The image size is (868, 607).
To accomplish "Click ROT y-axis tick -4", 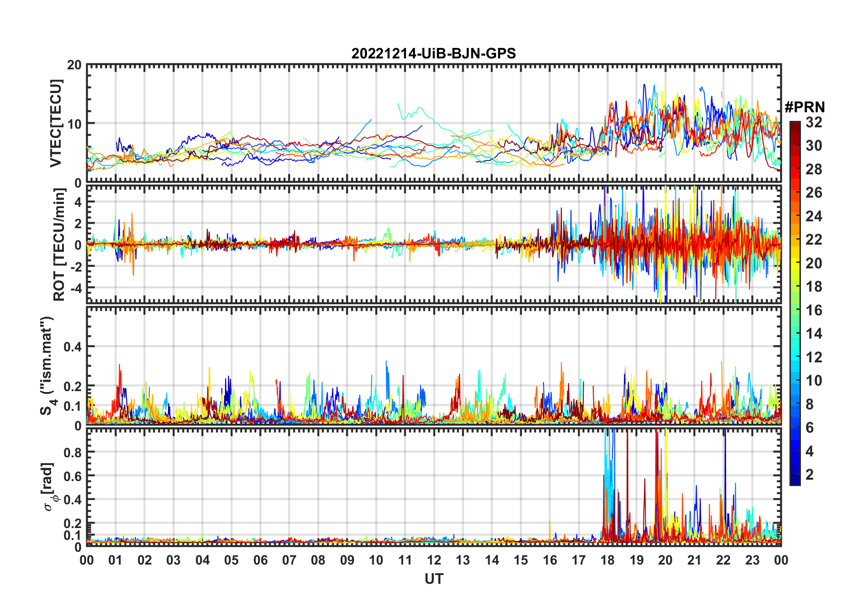I will (75, 288).
